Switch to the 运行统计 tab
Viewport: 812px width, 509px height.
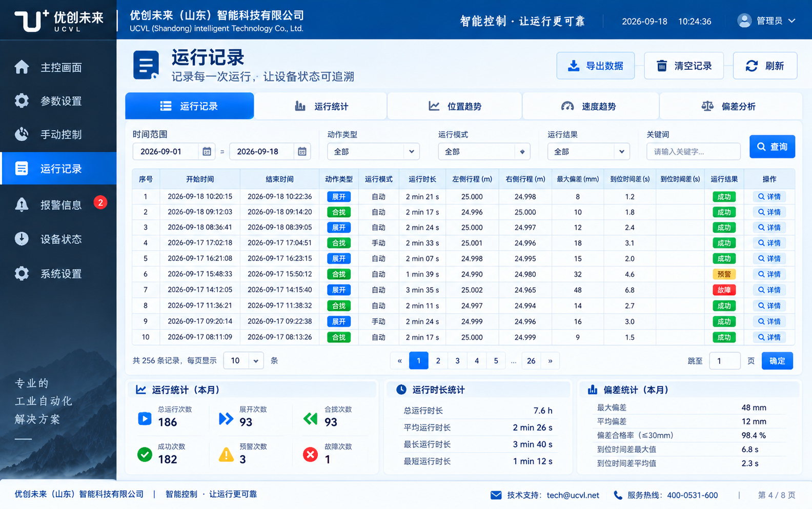[x=321, y=106]
